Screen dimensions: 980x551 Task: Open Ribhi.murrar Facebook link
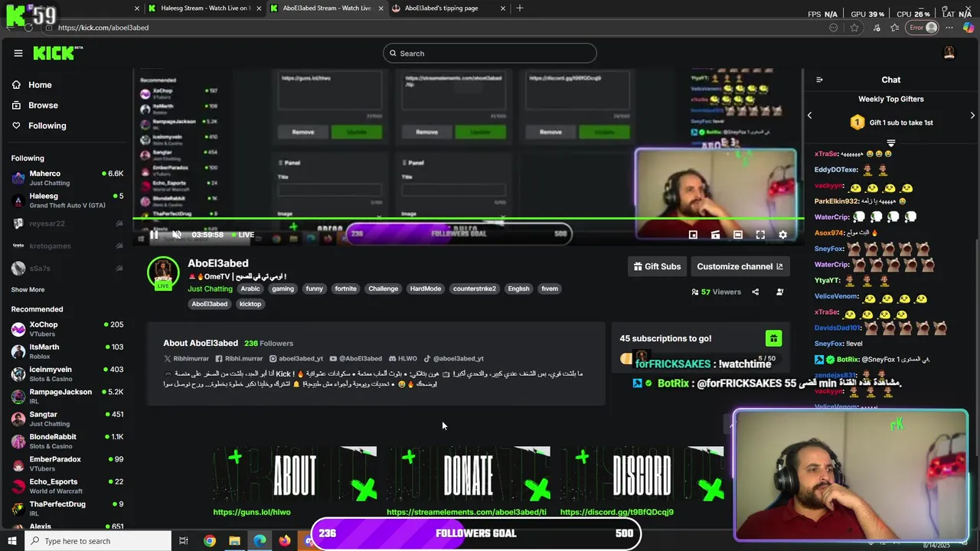pos(239,358)
